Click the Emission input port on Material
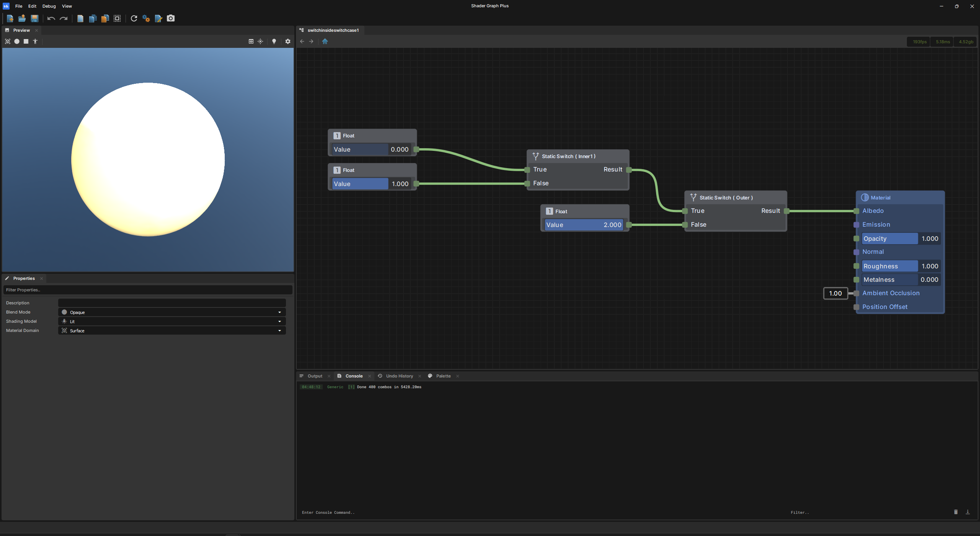980x536 pixels. coord(856,225)
